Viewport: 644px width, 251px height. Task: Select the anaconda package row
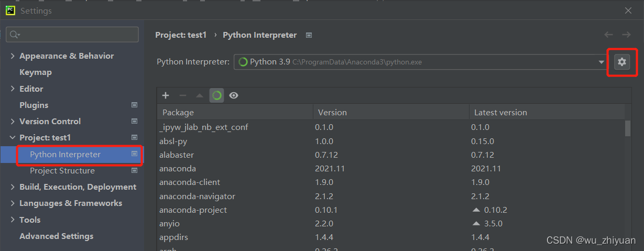tap(391, 169)
